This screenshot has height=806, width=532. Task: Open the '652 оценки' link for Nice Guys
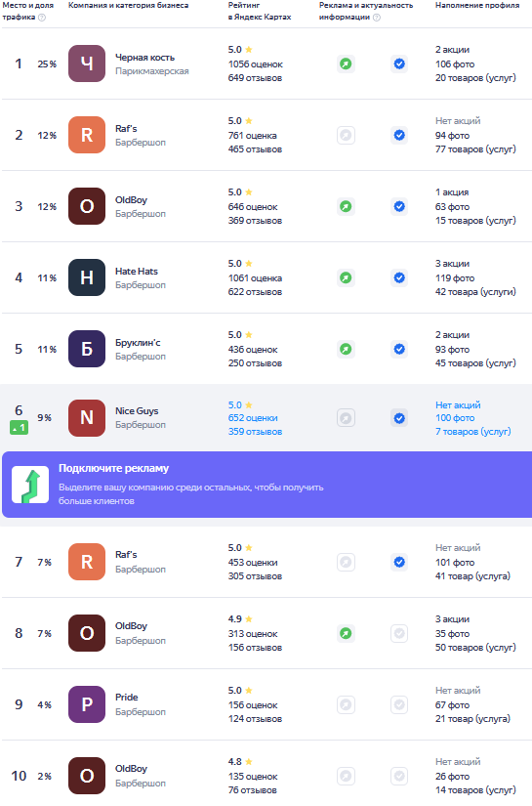pyautogui.click(x=253, y=418)
